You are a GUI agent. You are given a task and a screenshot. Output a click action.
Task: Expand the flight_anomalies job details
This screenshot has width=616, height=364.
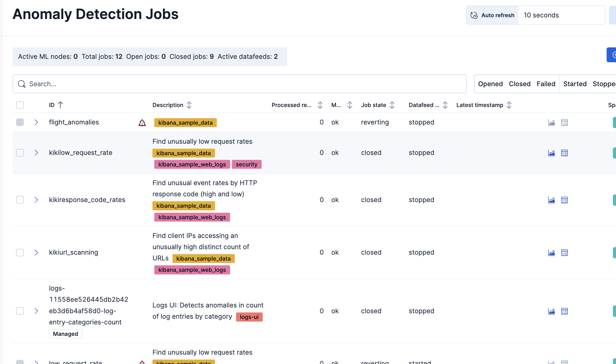point(36,122)
